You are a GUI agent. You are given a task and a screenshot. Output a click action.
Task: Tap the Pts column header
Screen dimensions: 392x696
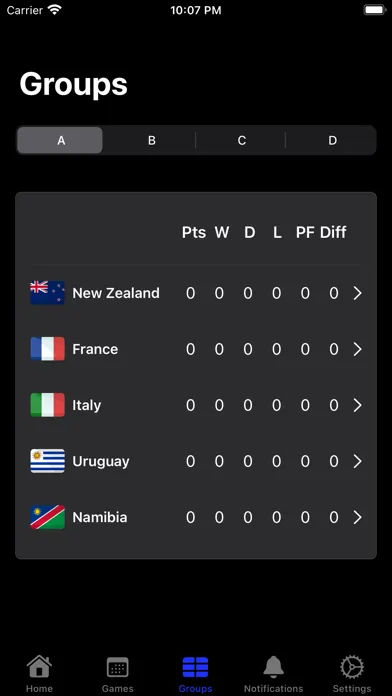click(x=194, y=232)
